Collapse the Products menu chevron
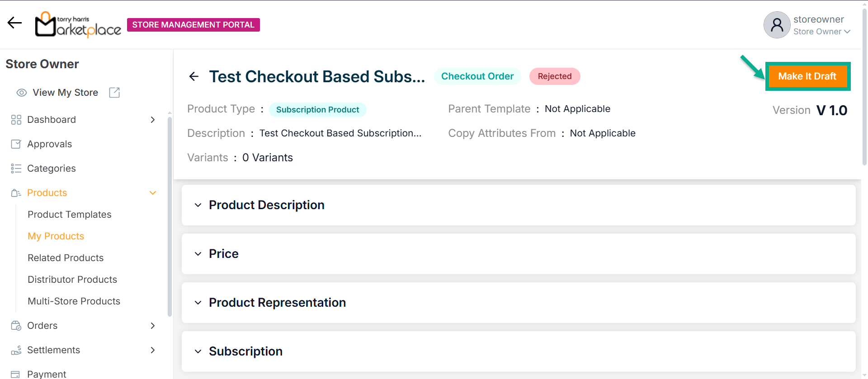Image resolution: width=868 pixels, height=379 pixels. (x=153, y=193)
